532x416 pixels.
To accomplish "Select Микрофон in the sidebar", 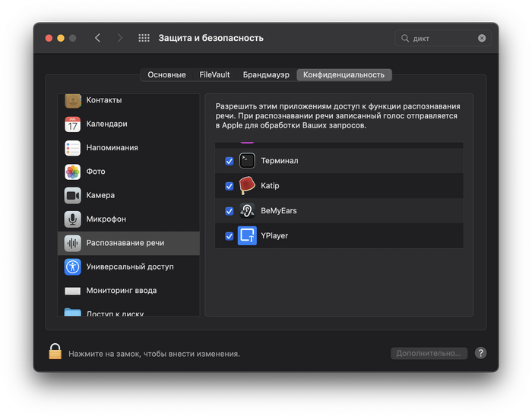I will click(x=106, y=219).
